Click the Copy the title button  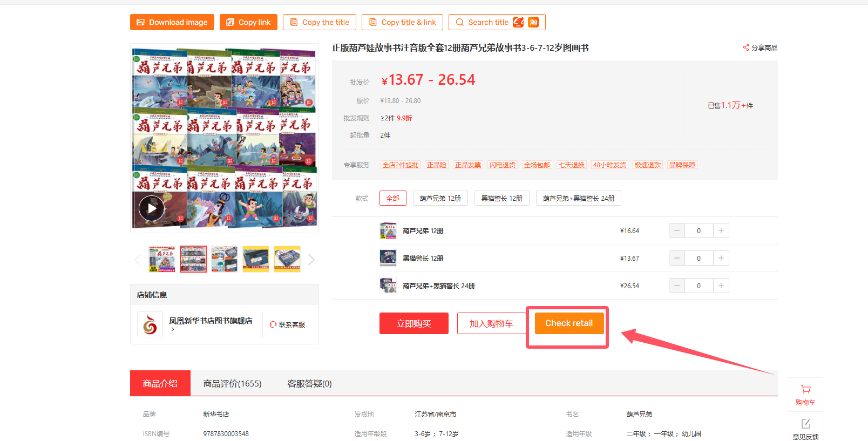(320, 22)
